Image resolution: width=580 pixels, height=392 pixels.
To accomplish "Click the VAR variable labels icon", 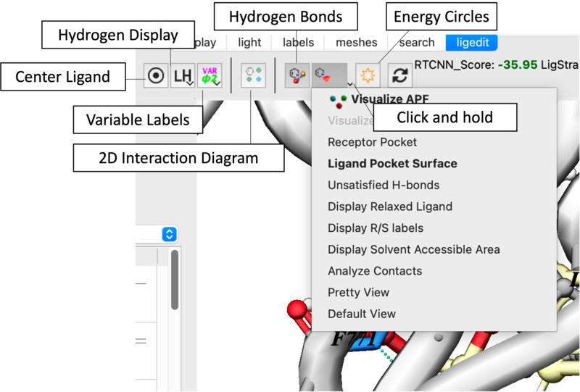I will pos(209,75).
